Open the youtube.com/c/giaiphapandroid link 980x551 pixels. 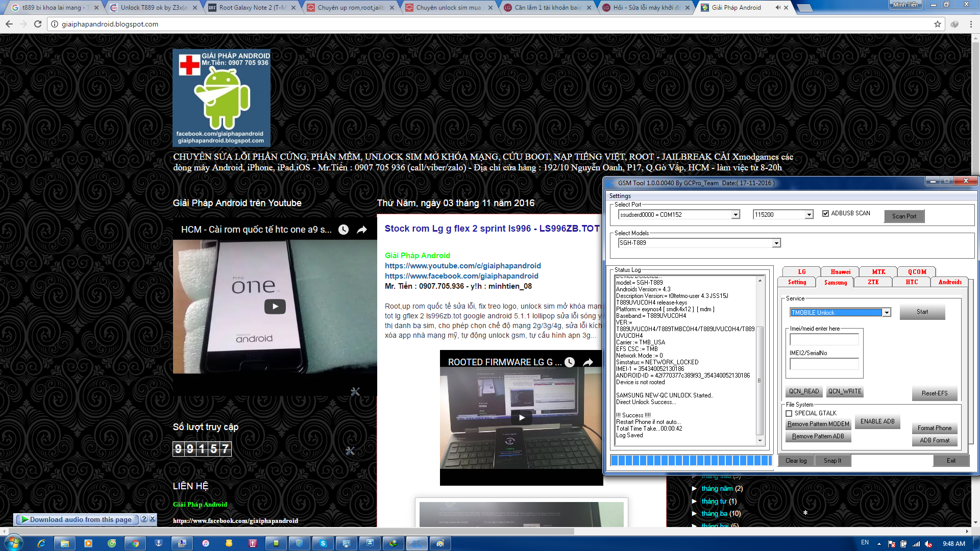[462, 266]
